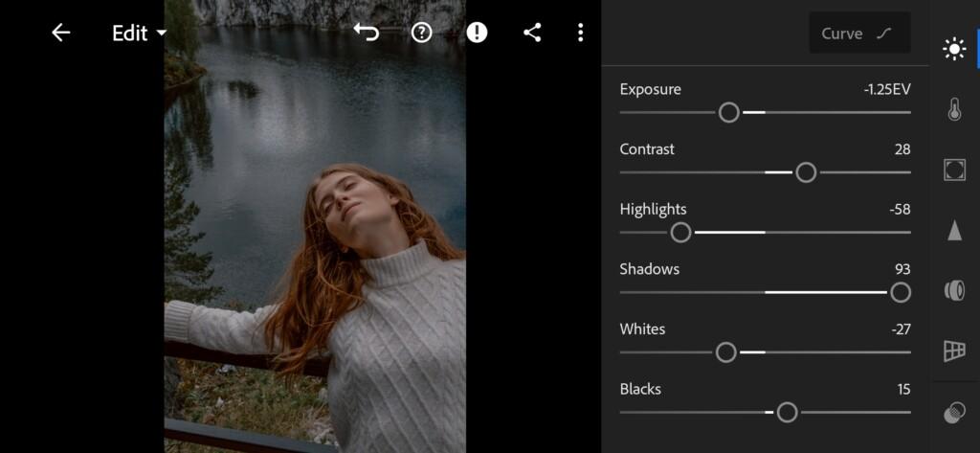Tap the Shadows value 93
980x453 pixels.
coord(902,270)
